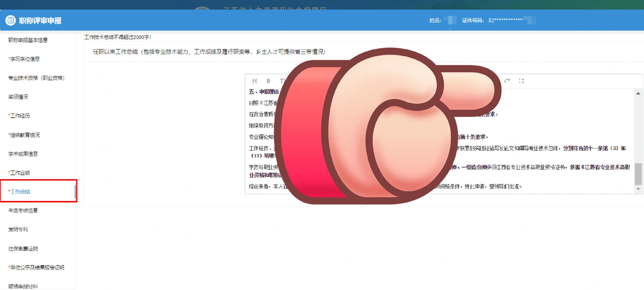Open the 社保缴费证明 section

23,249
